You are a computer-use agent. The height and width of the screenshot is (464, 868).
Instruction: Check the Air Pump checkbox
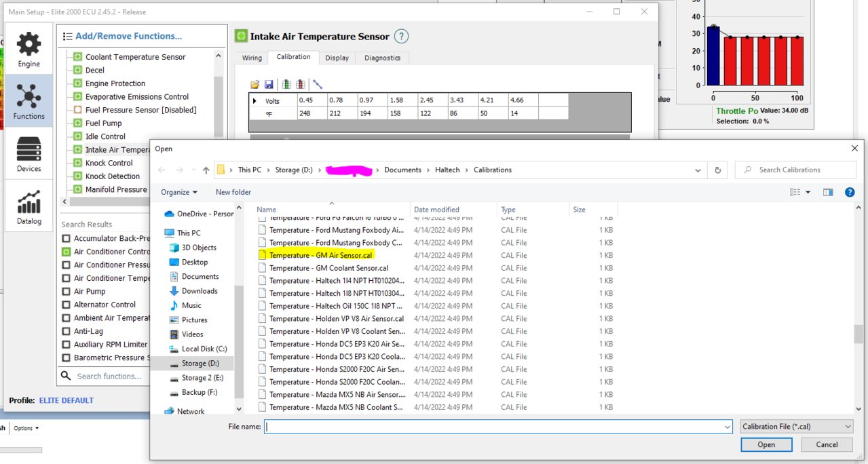pyautogui.click(x=66, y=292)
